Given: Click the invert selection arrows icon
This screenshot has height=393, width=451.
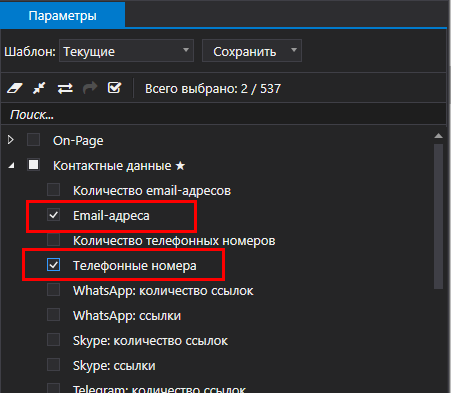Looking at the screenshot, I should [x=65, y=88].
